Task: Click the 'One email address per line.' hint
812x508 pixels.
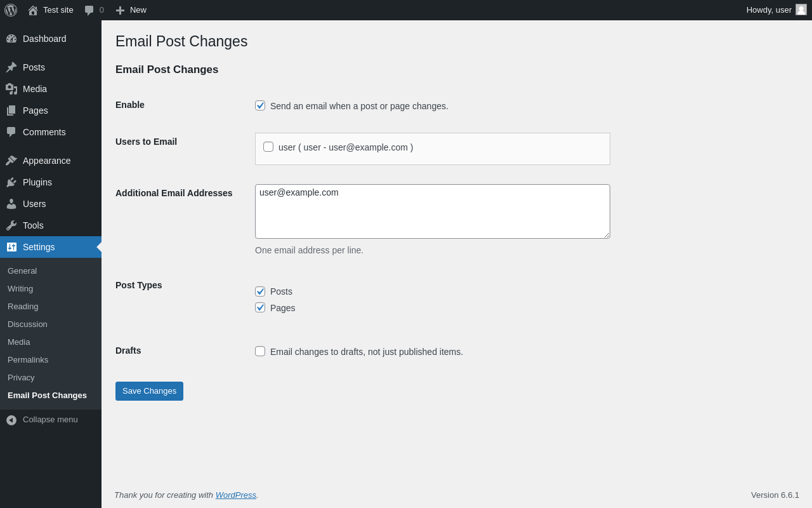Action: [x=309, y=250]
